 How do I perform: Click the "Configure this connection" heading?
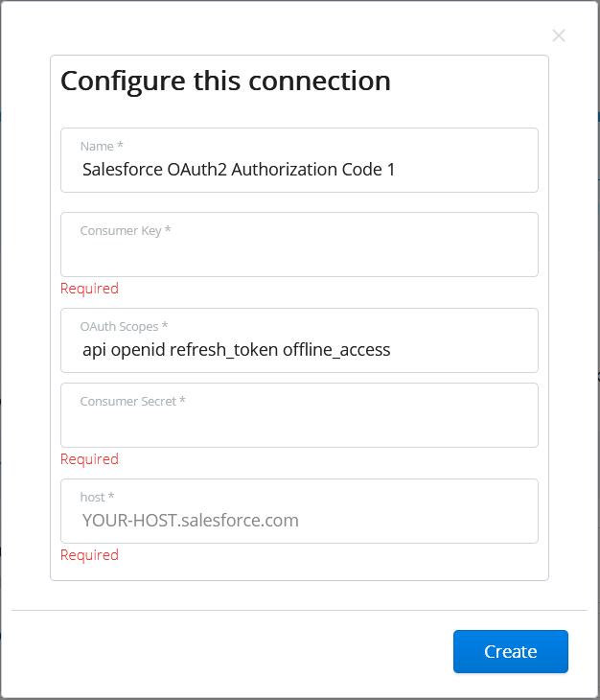click(x=225, y=81)
